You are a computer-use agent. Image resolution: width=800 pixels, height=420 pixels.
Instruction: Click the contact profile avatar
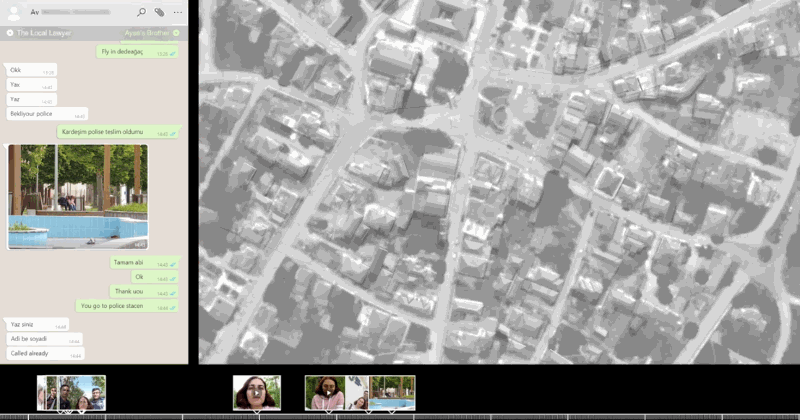pyautogui.click(x=14, y=12)
